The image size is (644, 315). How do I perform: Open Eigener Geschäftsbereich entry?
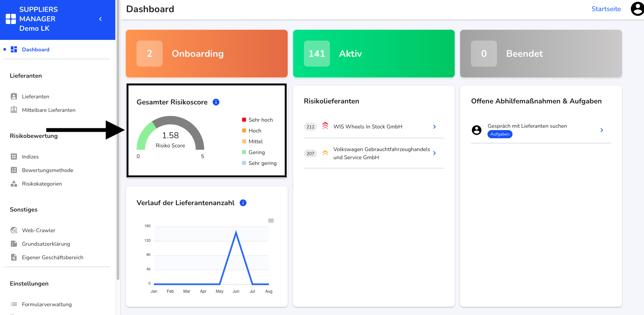coord(52,257)
